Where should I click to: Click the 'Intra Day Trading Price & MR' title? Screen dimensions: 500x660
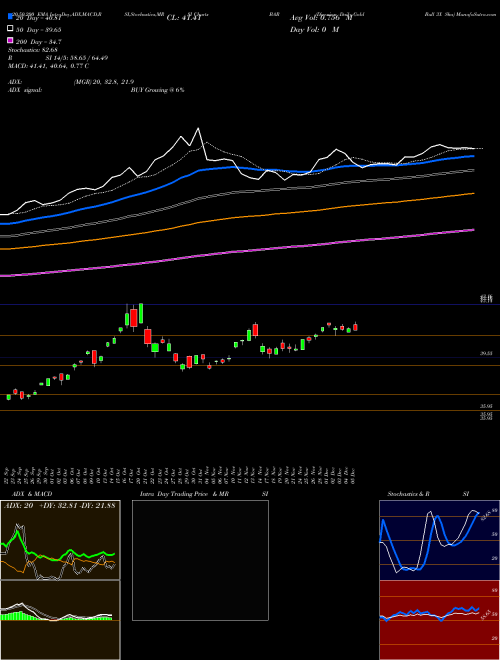184,494
